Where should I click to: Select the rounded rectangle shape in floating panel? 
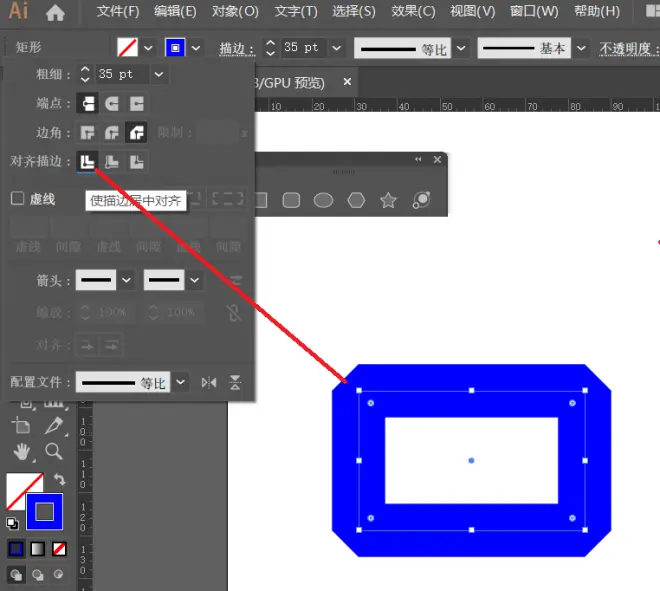point(291,200)
